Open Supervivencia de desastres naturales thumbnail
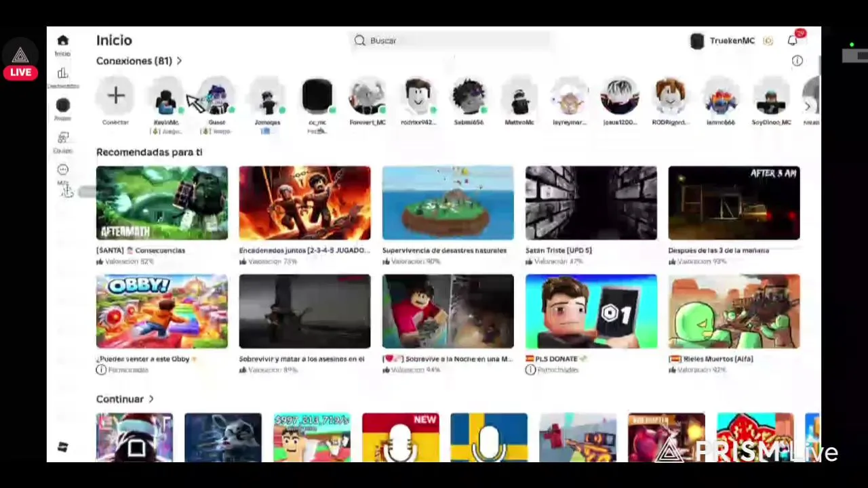The height and width of the screenshot is (488, 868). pos(448,203)
